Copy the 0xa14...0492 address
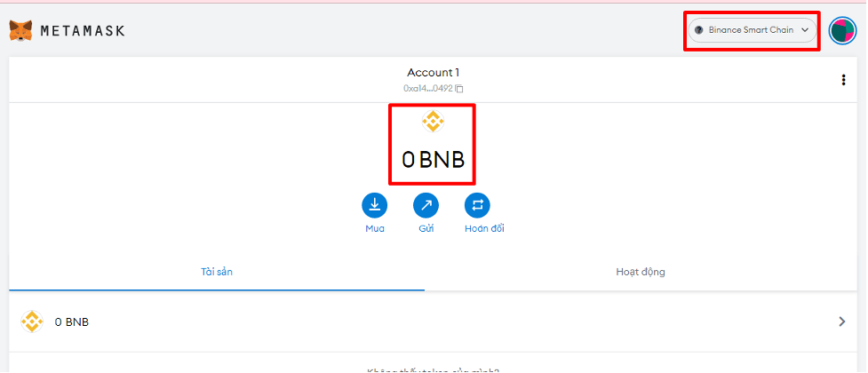Viewport: 868px width, 373px height. (433, 89)
